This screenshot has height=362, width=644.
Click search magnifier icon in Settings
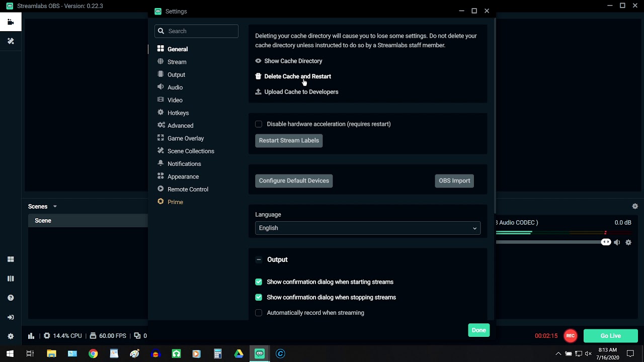click(x=161, y=31)
